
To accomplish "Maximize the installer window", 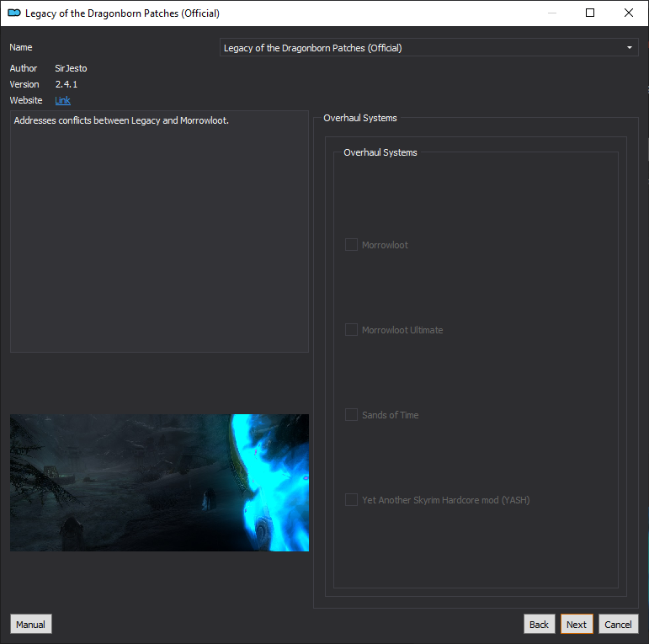I will (590, 13).
